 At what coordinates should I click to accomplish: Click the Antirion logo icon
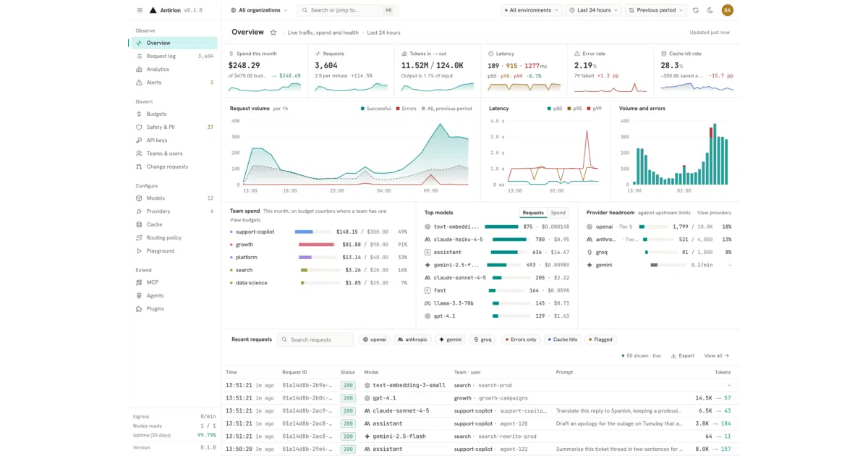tap(153, 10)
